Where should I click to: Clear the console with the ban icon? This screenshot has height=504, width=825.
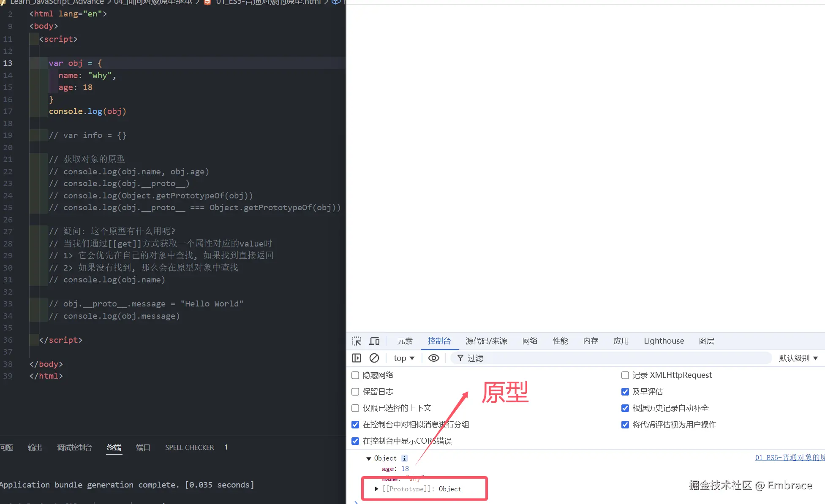click(x=374, y=358)
